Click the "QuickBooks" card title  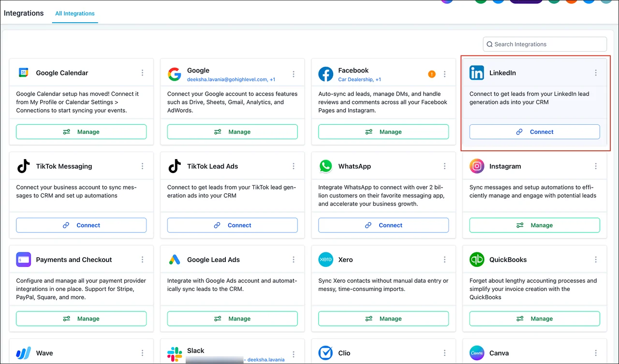click(508, 260)
